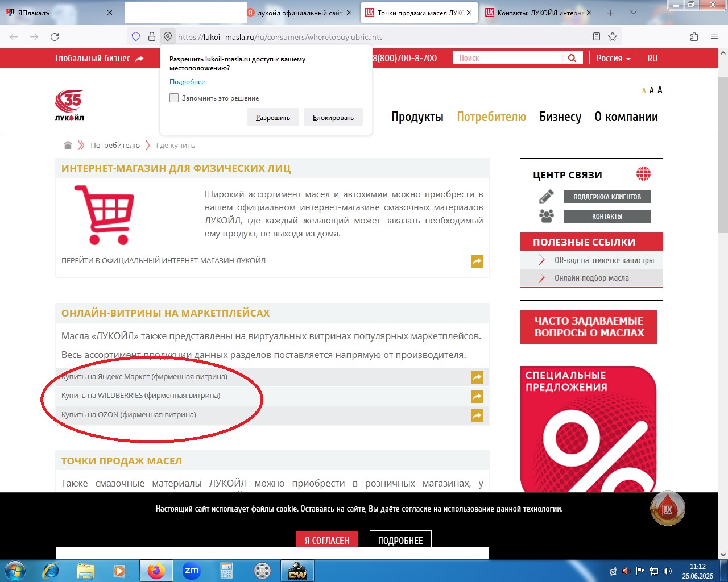Click the arrow icon in the OZON row
The height and width of the screenshot is (582, 728).
(x=477, y=416)
